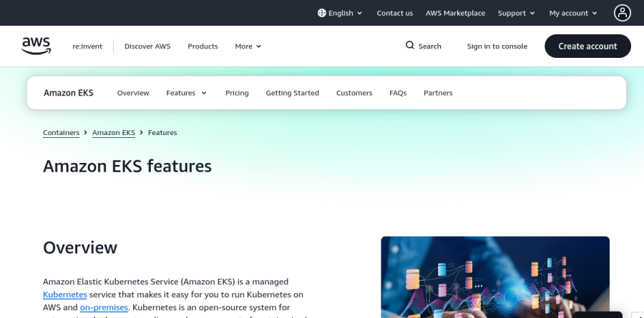Follow the on-premises hyperlink
This screenshot has width=644, height=318.
pyautogui.click(x=104, y=307)
